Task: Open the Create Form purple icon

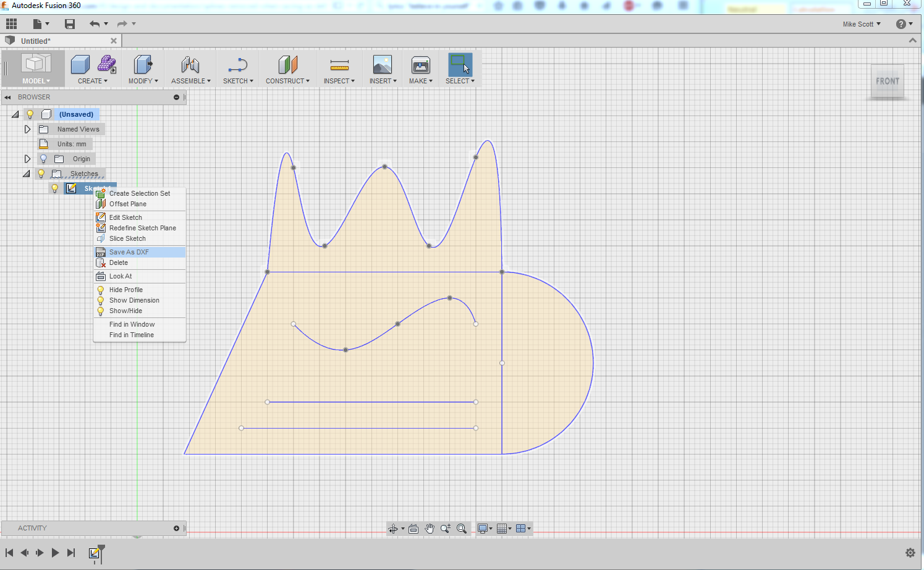Action: 107,64
